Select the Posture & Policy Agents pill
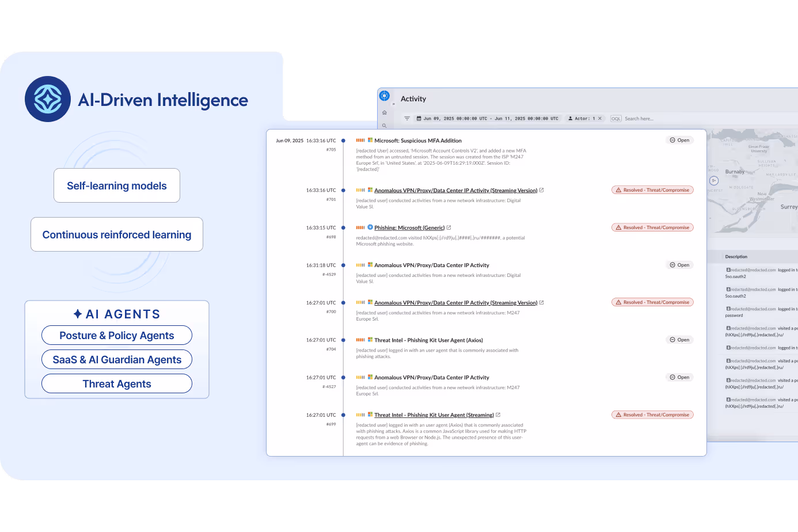 [117, 335]
